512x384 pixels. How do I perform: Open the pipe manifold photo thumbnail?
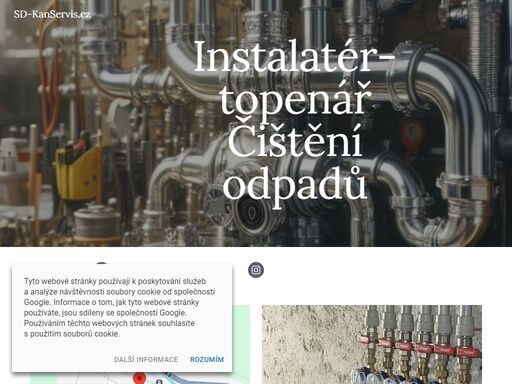tap(372, 344)
